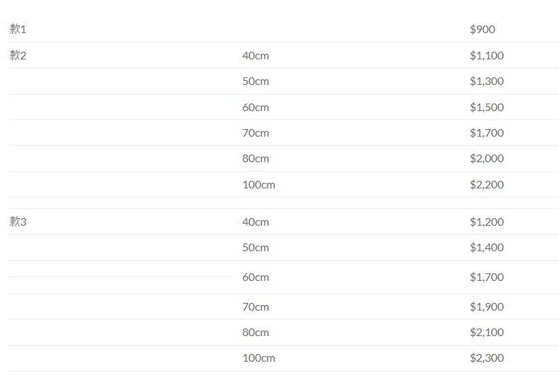Click the $1,100 price cell
Viewport: 559px width, 392px height.
click(486, 56)
